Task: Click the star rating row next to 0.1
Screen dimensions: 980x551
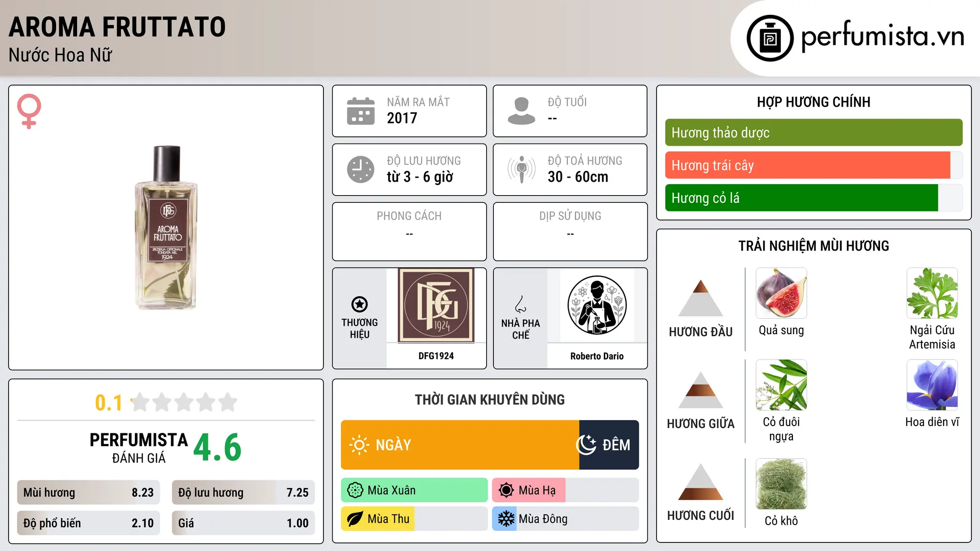Action: coord(184,402)
